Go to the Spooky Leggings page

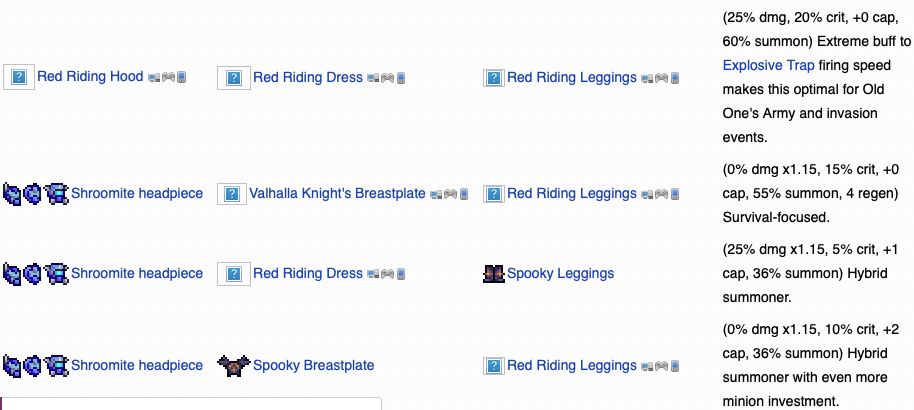(560, 273)
